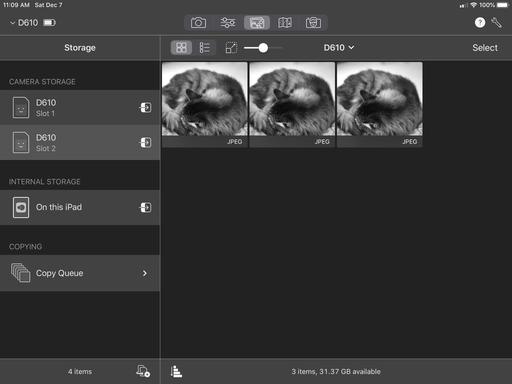Open the settings sliders icon in top toolbar
Screen dimensions: 512x384
click(228, 23)
